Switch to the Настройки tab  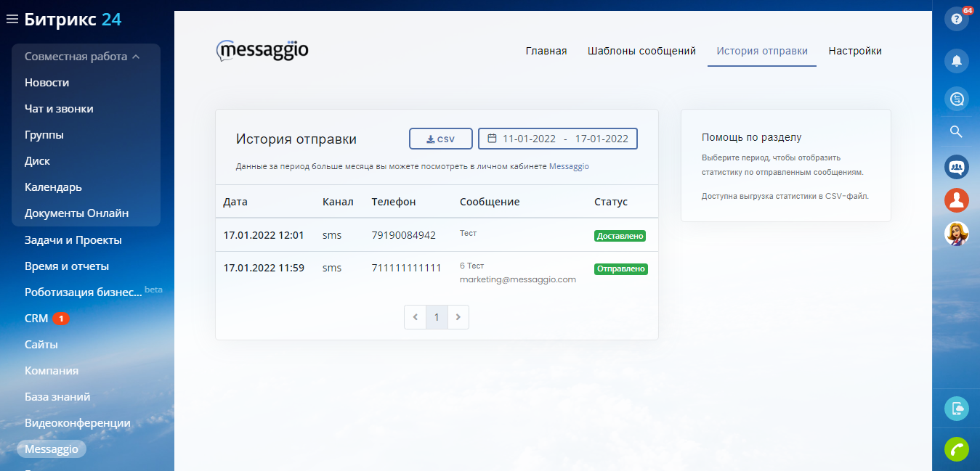point(855,51)
